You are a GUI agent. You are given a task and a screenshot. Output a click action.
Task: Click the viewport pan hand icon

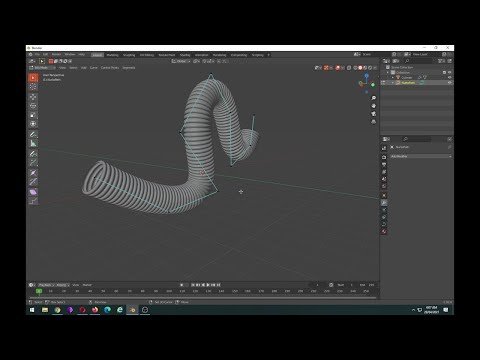[x=374, y=106]
